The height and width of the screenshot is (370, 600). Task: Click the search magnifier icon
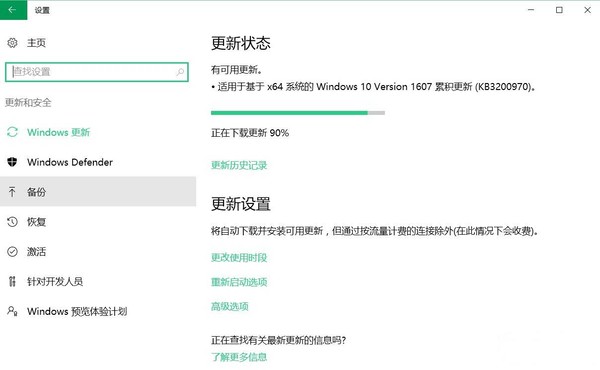click(180, 72)
